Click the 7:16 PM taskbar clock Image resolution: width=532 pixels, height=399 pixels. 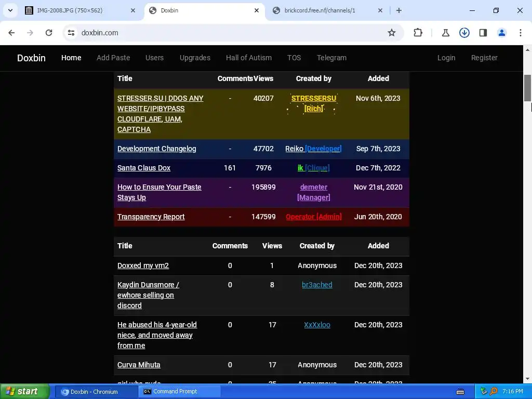click(512, 392)
